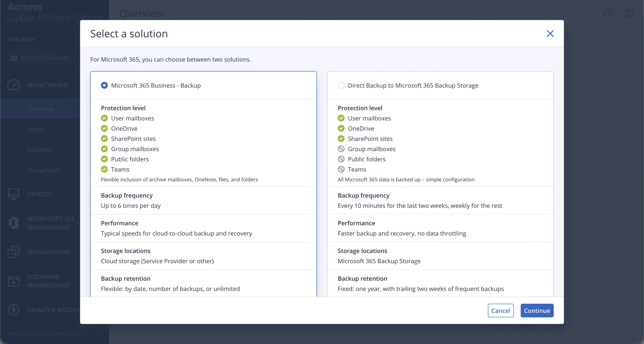
Task: Click green check beside right SharePoint sites
Action: click(341, 139)
